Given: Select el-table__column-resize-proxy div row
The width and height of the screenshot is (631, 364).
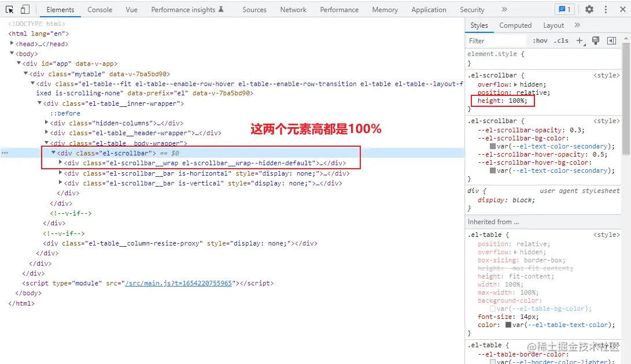Looking at the screenshot, I should pos(180,243).
